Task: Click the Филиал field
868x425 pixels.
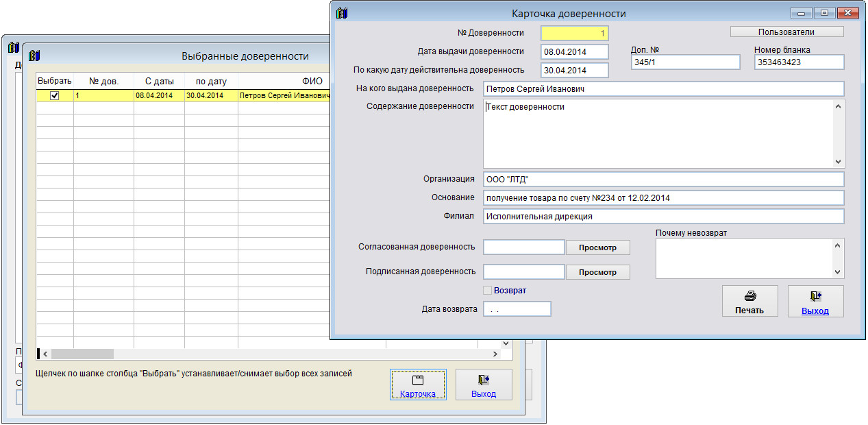Action: (663, 216)
